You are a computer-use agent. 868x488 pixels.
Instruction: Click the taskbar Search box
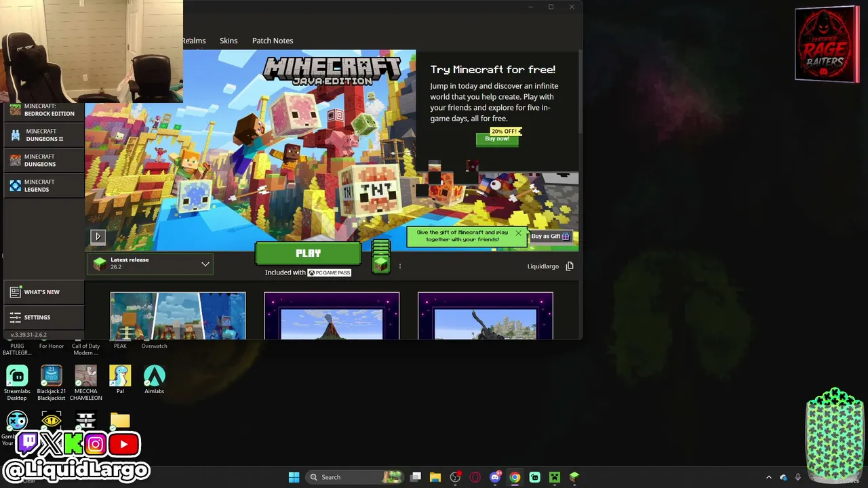pos(356,477)
